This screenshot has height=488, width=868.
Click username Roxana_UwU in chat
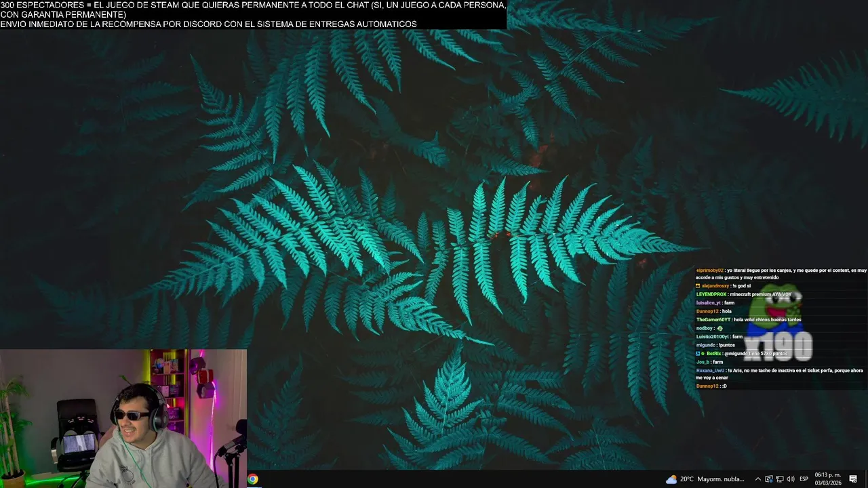point(710,371)
